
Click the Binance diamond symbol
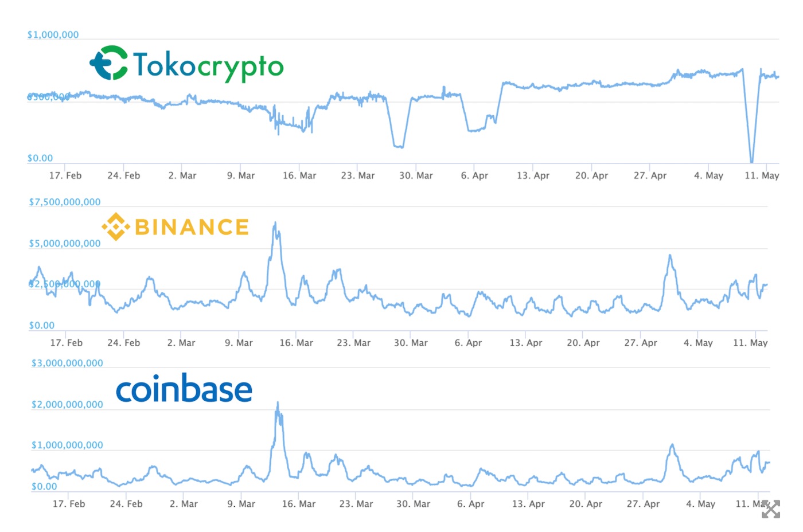(115, 227)
